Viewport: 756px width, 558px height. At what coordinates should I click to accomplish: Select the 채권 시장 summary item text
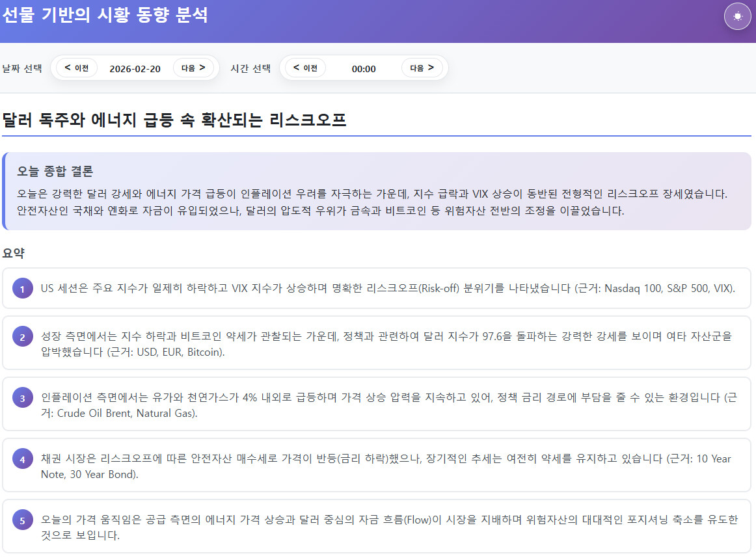click(384, 466)
